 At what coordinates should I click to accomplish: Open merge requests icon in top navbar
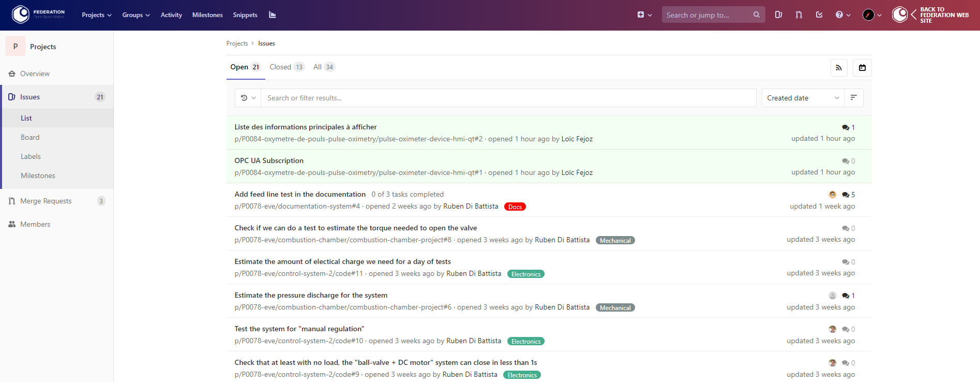click(x=799, y=15)
